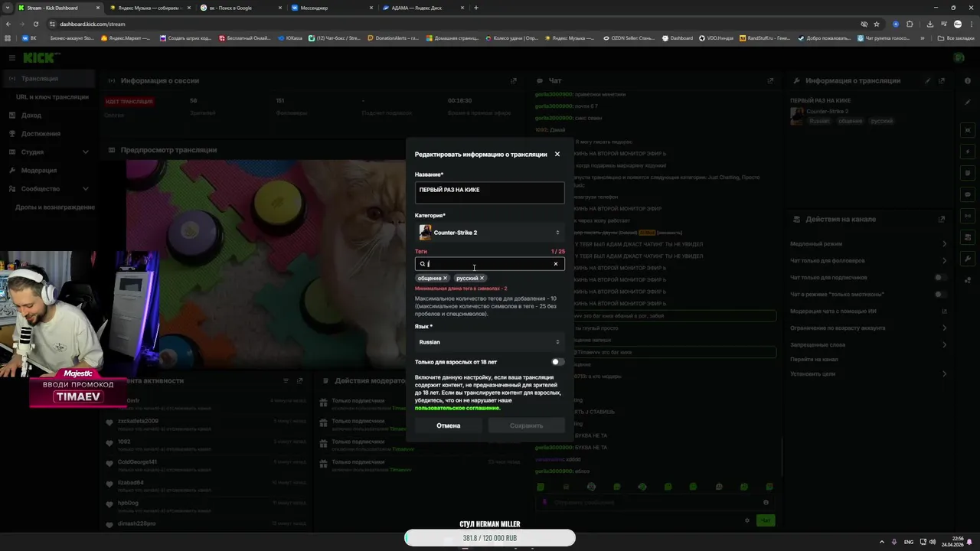
Task: Pop out the 'Действия на канале' panel
Action: click(942, 220)
